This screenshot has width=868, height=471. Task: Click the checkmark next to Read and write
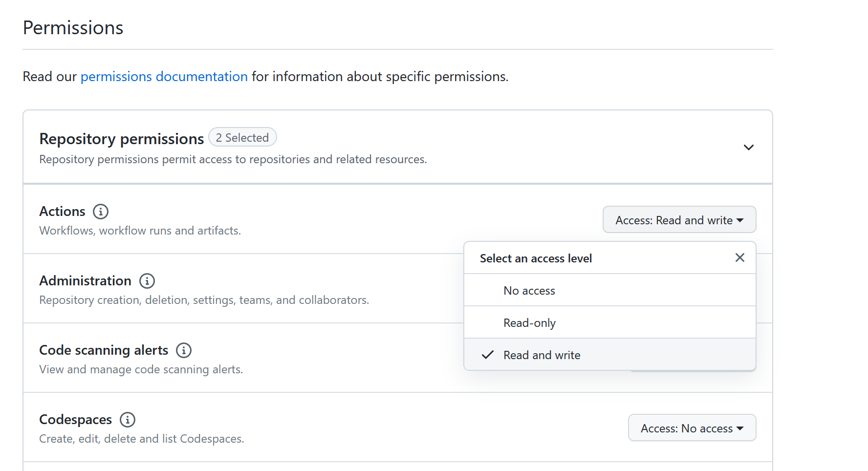point(487,355)
